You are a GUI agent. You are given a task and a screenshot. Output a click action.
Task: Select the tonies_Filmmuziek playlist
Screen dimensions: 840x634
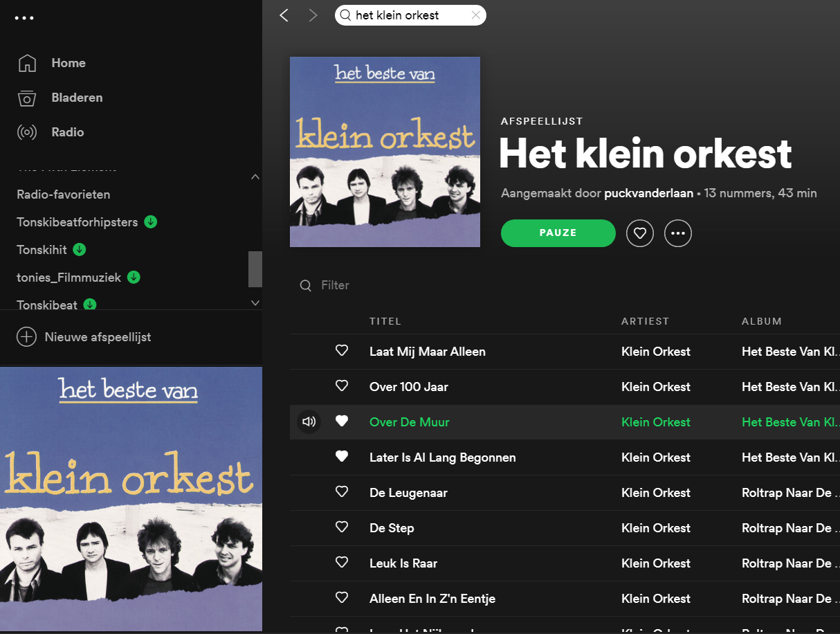point(69,278)
